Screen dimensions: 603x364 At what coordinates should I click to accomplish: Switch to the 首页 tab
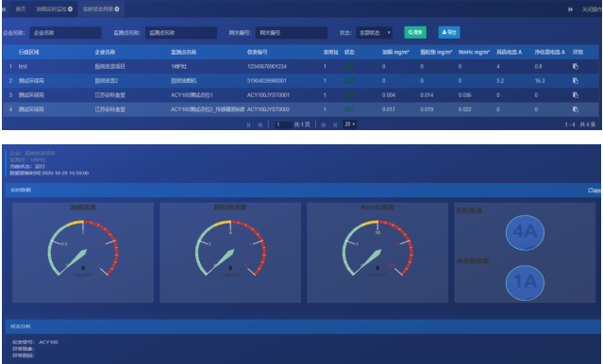(x=21, y=8)
